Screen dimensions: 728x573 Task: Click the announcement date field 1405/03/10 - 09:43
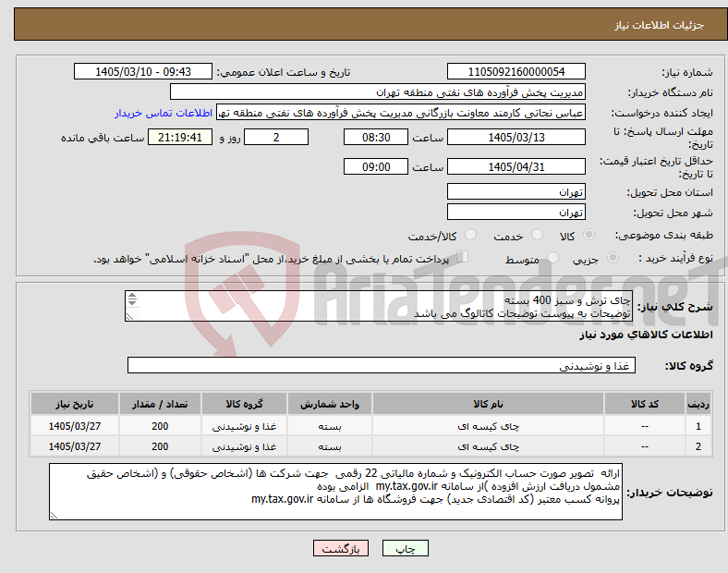143,72
